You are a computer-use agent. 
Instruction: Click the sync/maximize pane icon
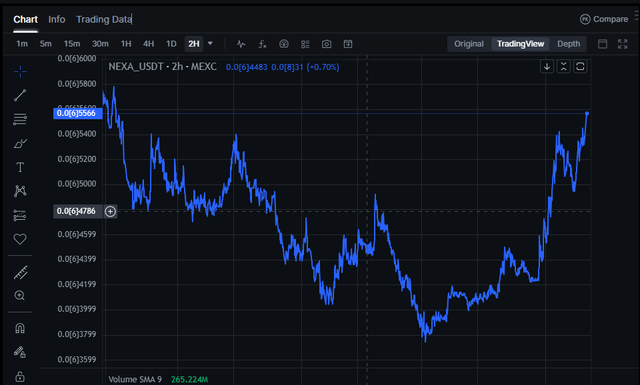(580, 67)
